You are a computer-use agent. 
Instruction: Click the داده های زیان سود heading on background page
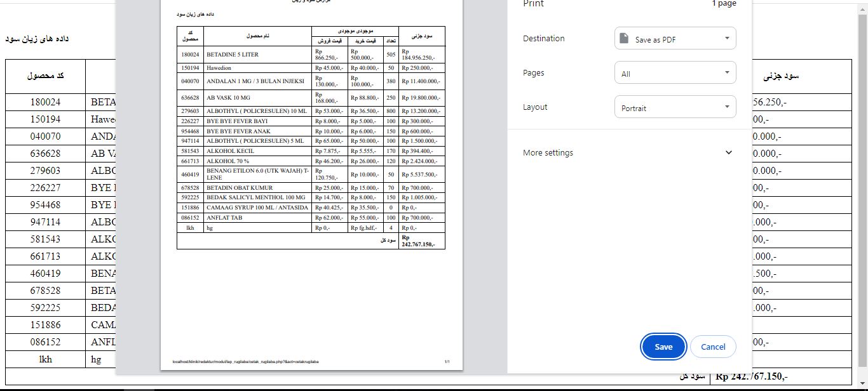[37, 39]
